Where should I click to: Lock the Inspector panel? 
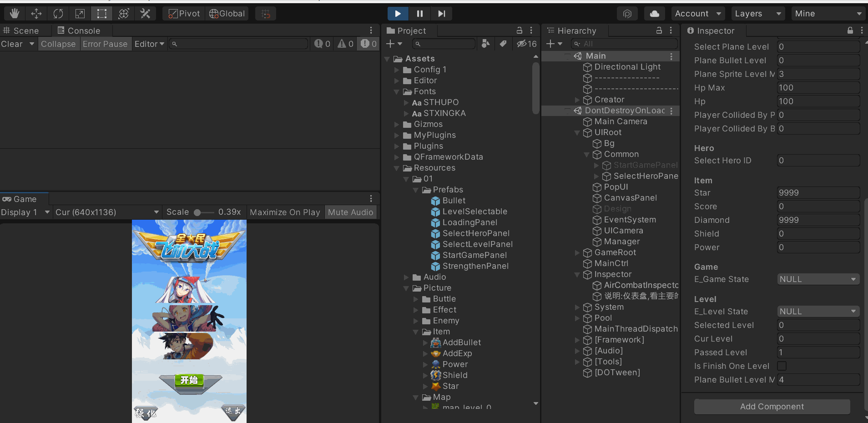(850, 30)
